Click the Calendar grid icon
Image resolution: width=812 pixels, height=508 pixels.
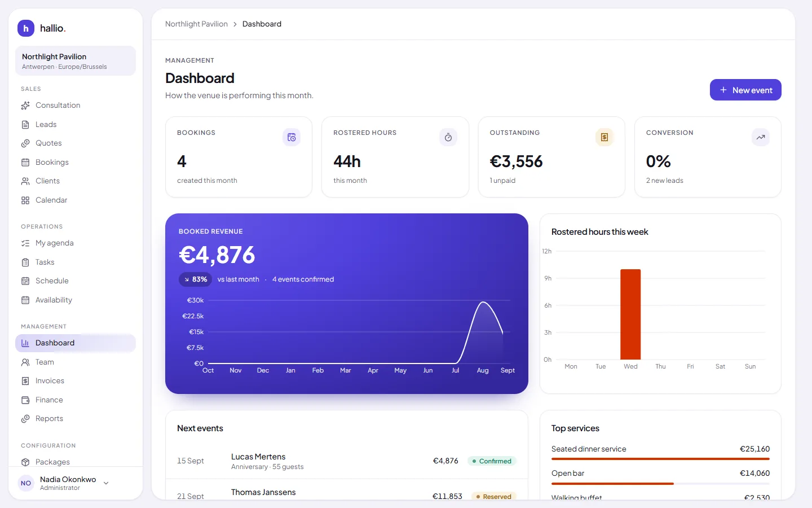(25, 200)
